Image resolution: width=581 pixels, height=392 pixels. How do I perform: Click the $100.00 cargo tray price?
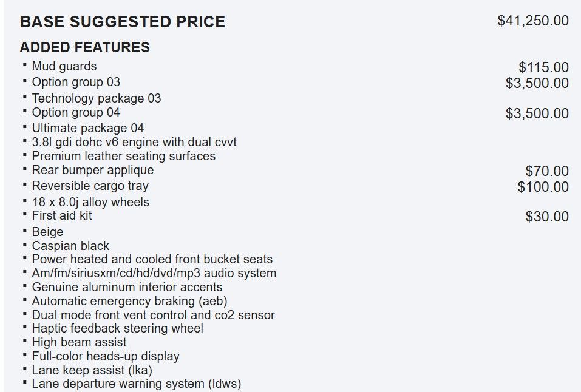pyautogui.click(x=543, y=187)
